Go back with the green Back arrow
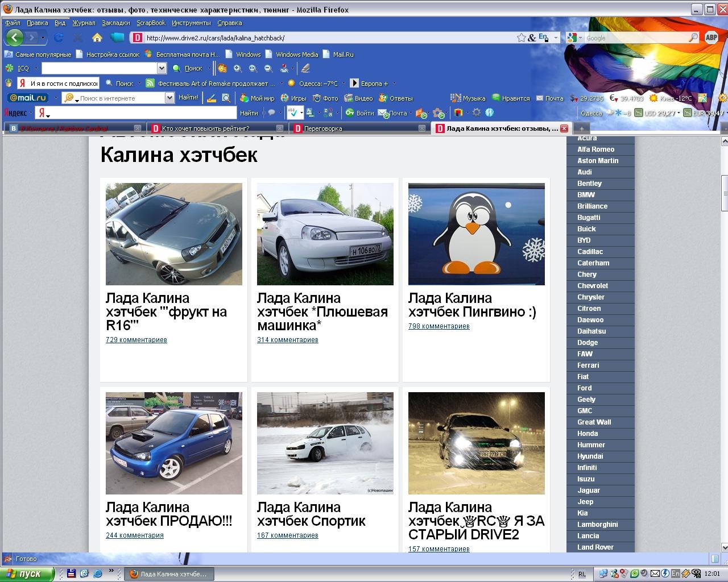 [14, 38]
